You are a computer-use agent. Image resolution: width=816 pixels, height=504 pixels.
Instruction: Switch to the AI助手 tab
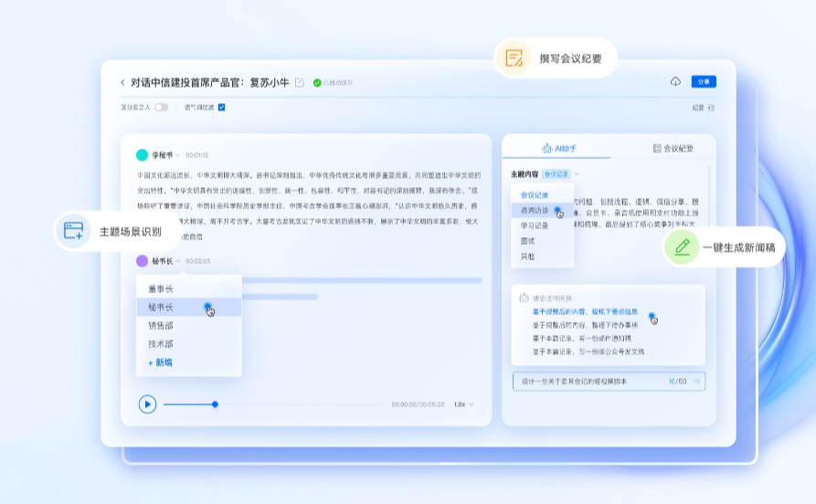pyautogui.click(x=559, y=148)
